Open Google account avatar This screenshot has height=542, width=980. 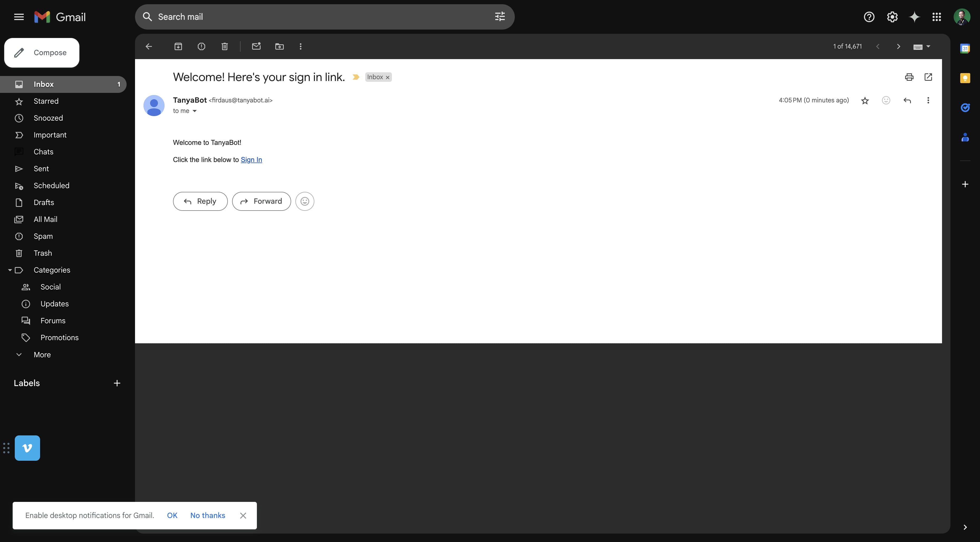(x=961, y=17)
